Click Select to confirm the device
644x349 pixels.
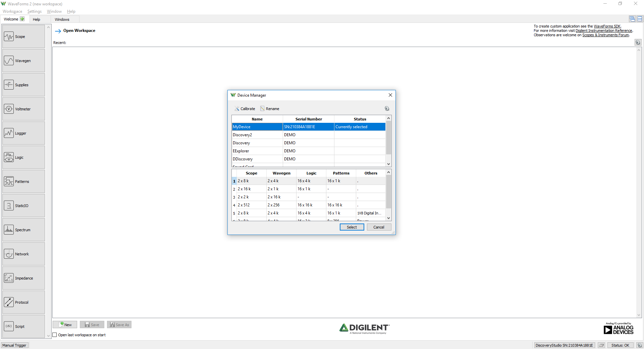352,227
